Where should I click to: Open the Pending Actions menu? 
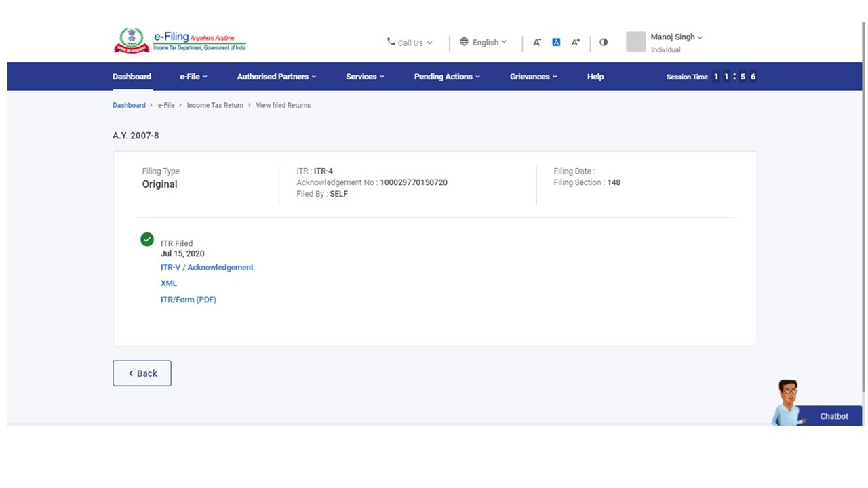(x=446, y=77)
